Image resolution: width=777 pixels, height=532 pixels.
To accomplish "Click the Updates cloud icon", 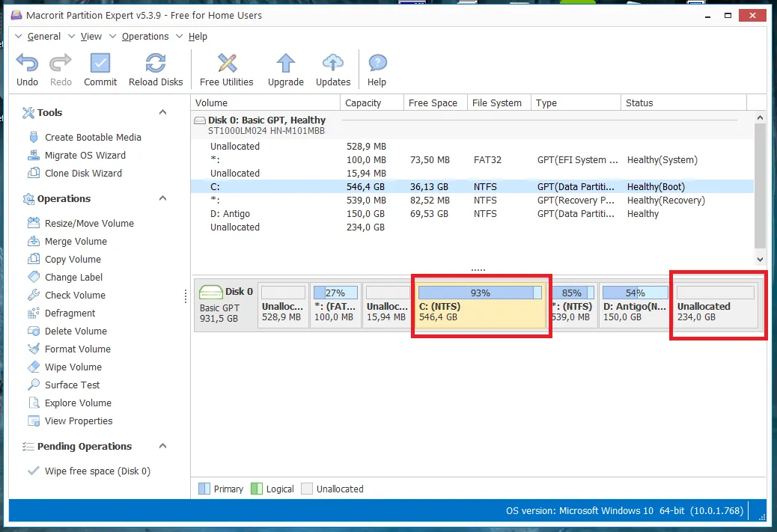I will (333, 64).
